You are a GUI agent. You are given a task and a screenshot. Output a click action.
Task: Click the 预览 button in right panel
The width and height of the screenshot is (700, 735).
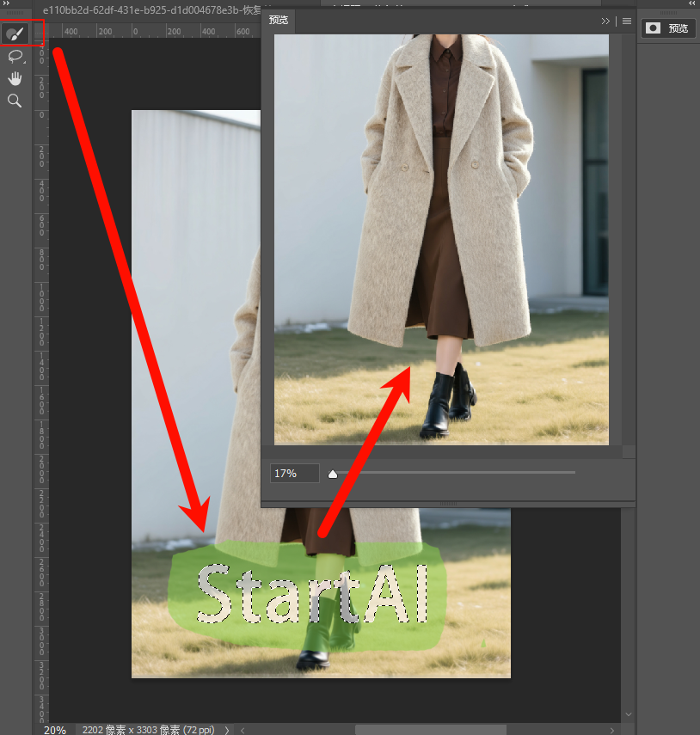click(668, 28)
